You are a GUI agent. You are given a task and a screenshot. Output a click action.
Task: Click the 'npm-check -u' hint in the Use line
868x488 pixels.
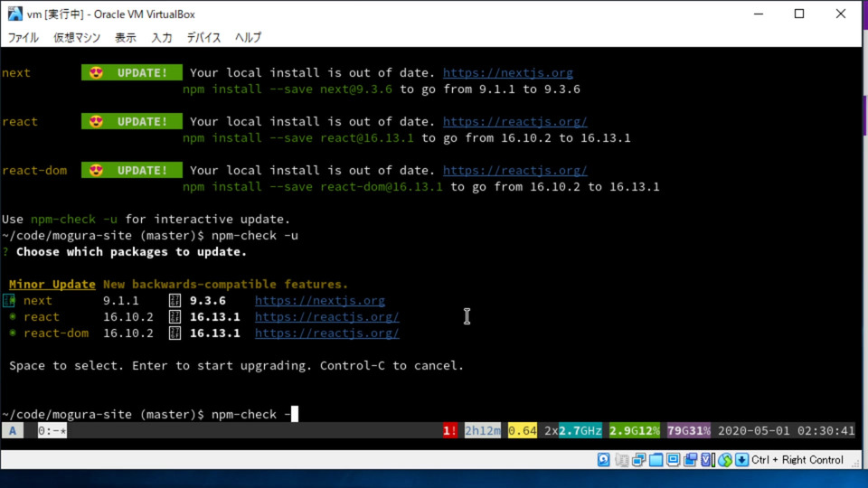click(74, 219)
